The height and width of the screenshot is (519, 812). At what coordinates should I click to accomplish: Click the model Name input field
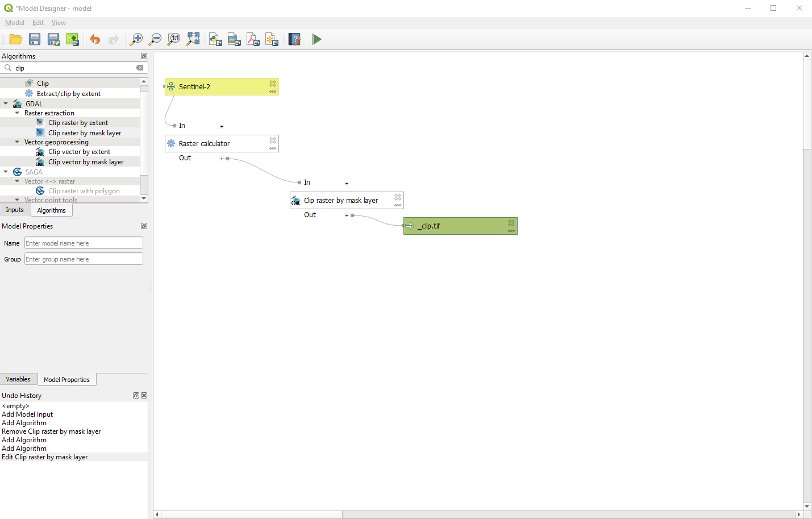coord(84,243)
